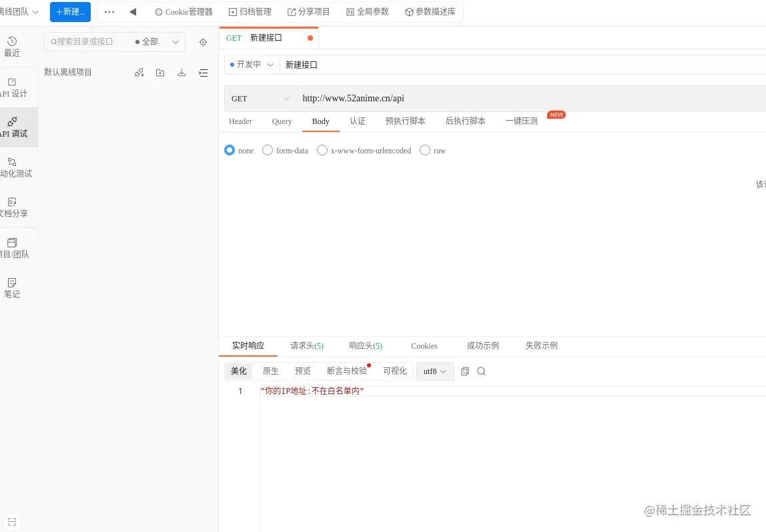Click the expand-all list icon
The image size is (766, 532).
pos(204,73)
